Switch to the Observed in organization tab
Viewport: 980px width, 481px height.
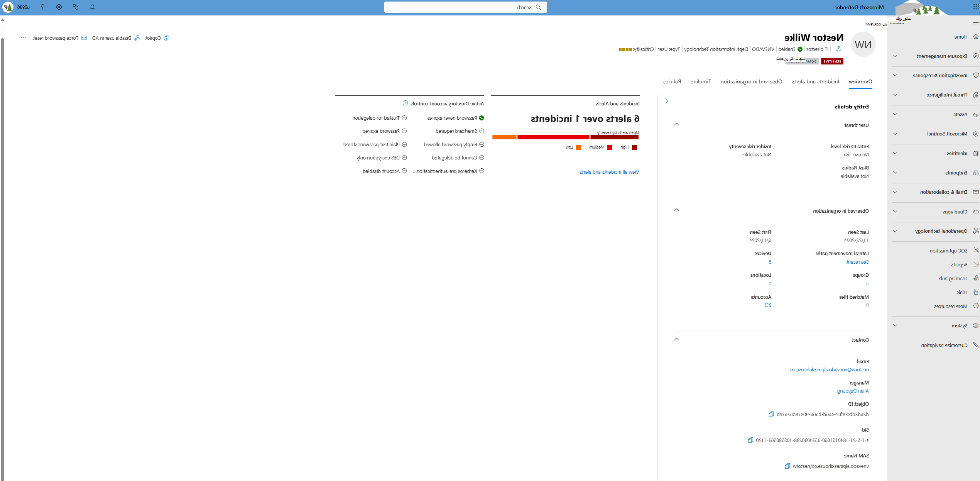(751, 81)
